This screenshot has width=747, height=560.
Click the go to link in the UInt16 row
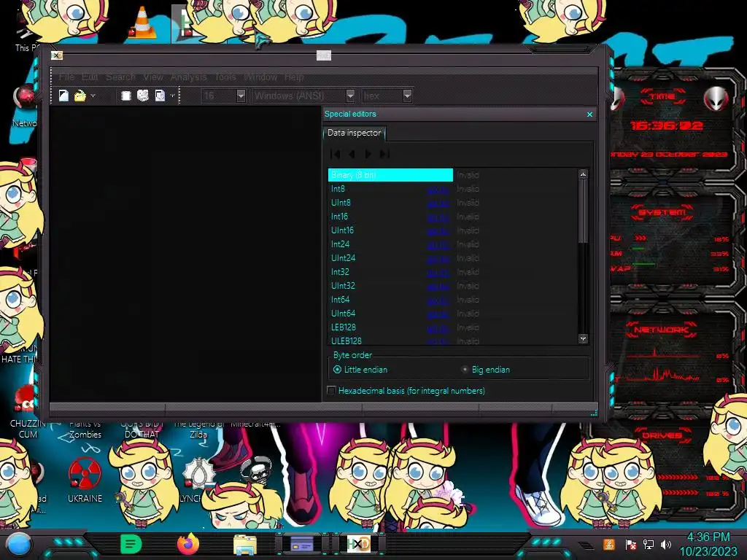(438, 231)
